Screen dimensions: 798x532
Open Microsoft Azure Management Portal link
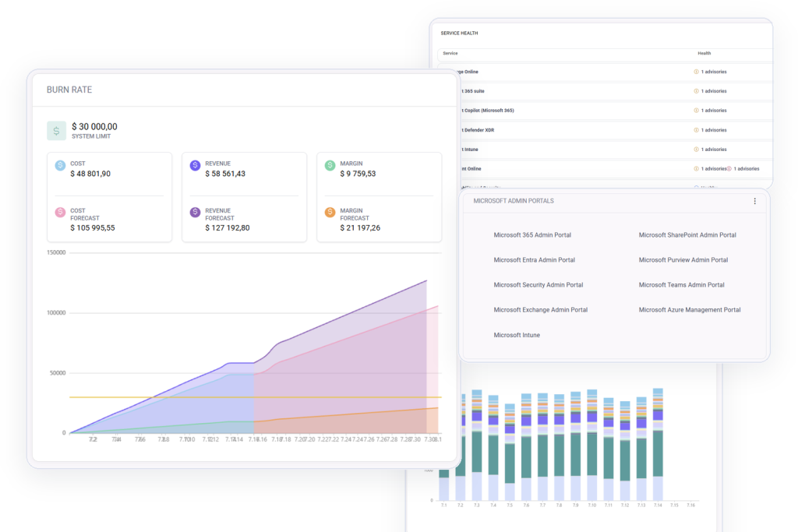tap(690, 310)
